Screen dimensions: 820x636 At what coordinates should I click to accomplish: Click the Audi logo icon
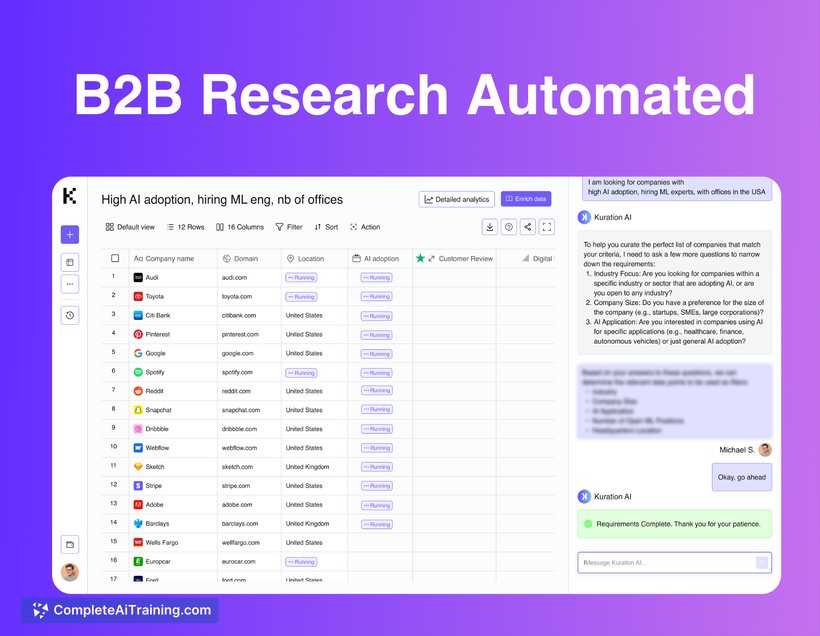[138, 278]
